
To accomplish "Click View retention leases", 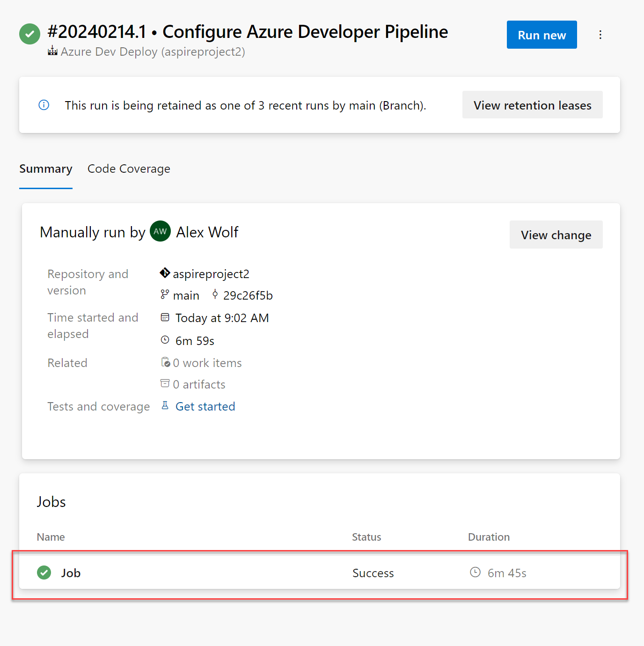I will coord(532,105).
